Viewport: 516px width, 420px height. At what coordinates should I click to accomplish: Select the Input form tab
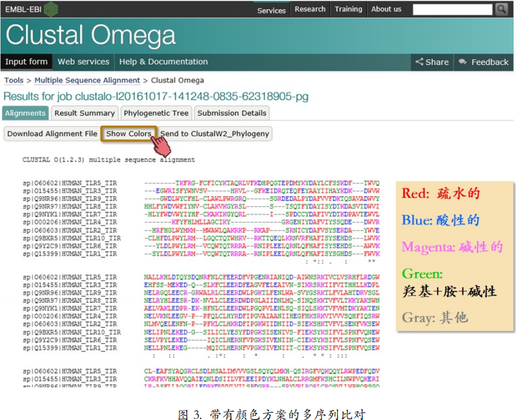pos(26,62)
